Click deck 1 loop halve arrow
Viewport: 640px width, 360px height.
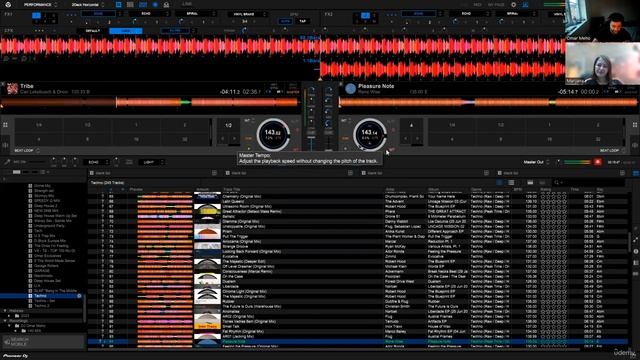pos(223,139)
